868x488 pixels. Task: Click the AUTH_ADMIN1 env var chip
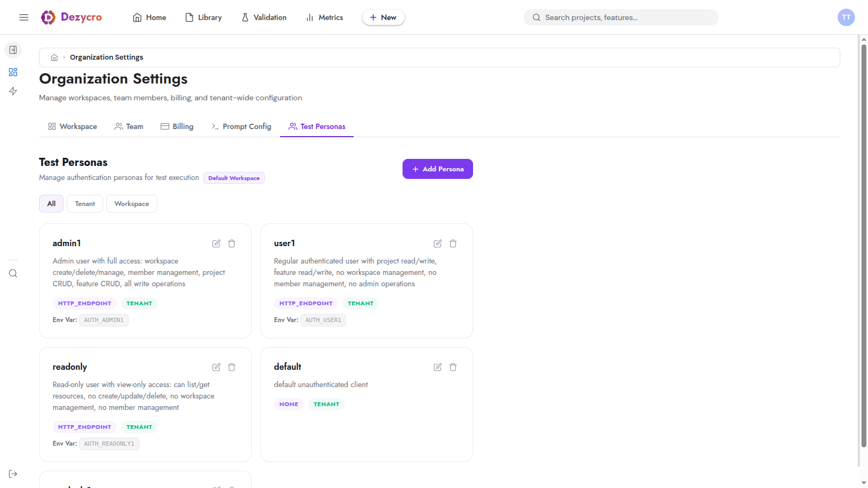pos(104,320)
